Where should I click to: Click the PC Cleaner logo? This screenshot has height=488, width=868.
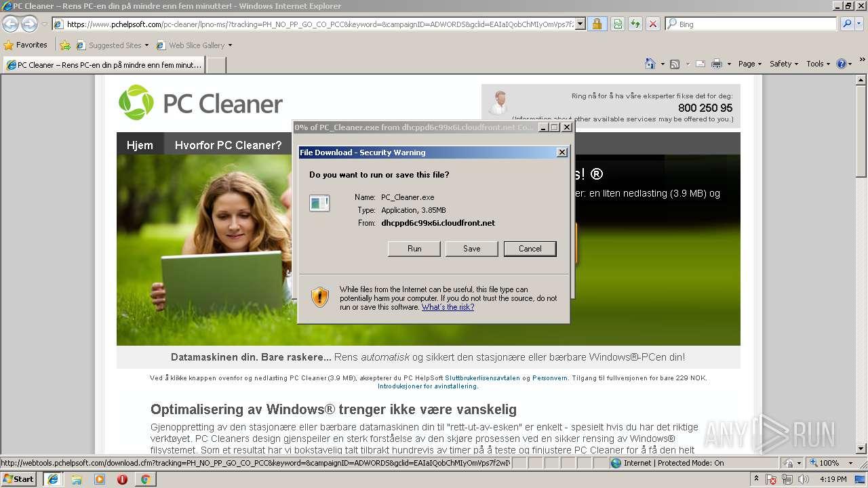[201, 103]
